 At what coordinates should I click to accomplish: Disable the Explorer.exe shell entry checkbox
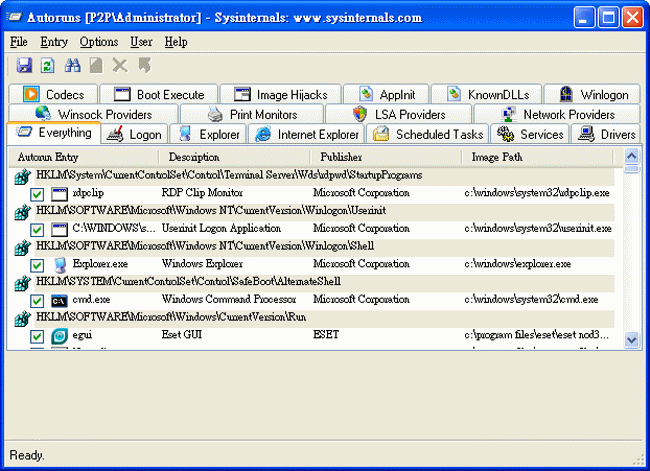point(38,266)
